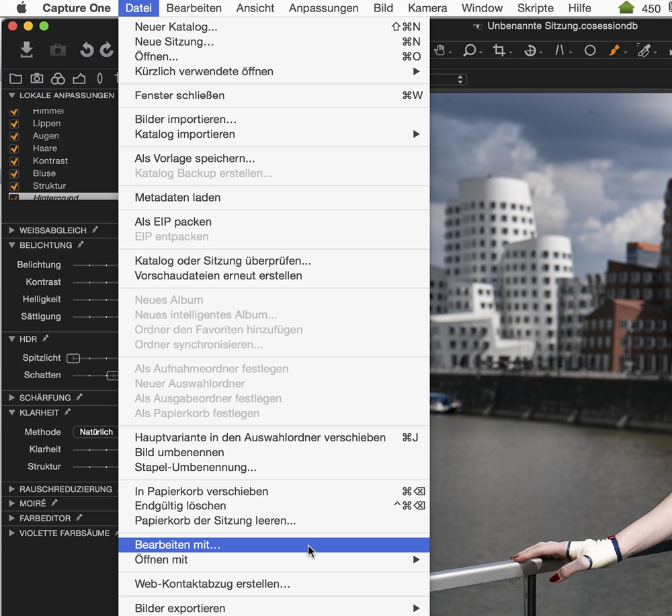Uncheck the Haare adjustment layer
The height and width of the screenshot is (616, 672).
pos(14,148)
